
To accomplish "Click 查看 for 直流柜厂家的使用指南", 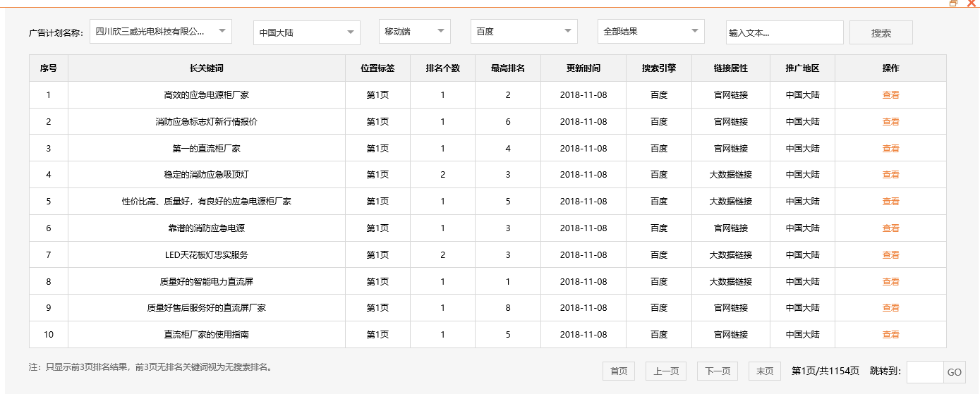I will tap(890, 335).
